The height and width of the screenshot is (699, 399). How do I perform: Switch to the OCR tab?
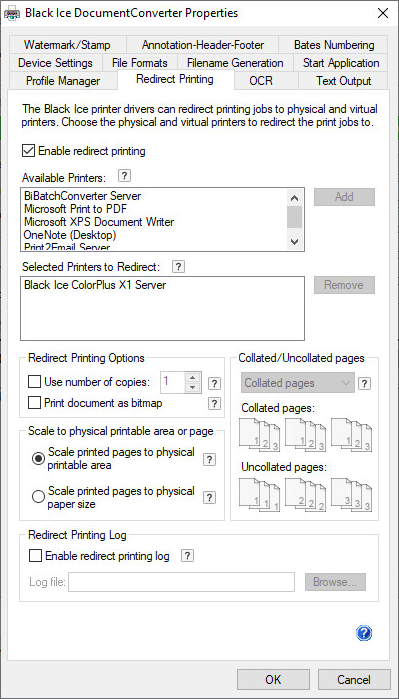(x=261, y=81)
